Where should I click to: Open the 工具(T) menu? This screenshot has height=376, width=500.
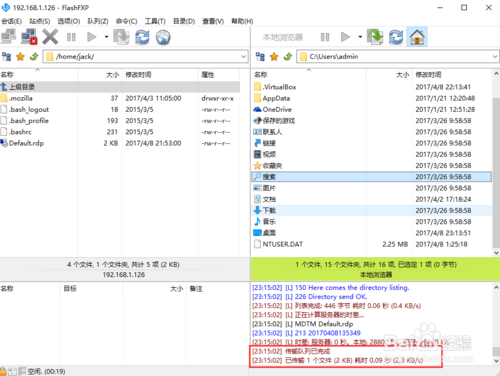tap(155, 21)
